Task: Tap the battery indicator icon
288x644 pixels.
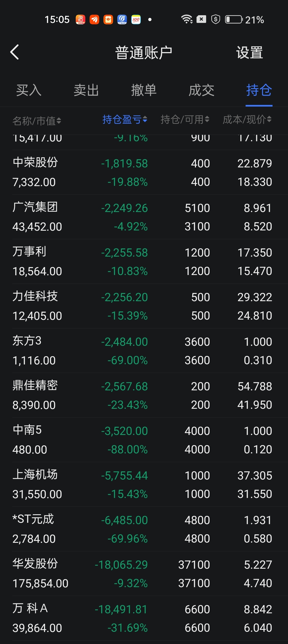Action: coord(234,19)
